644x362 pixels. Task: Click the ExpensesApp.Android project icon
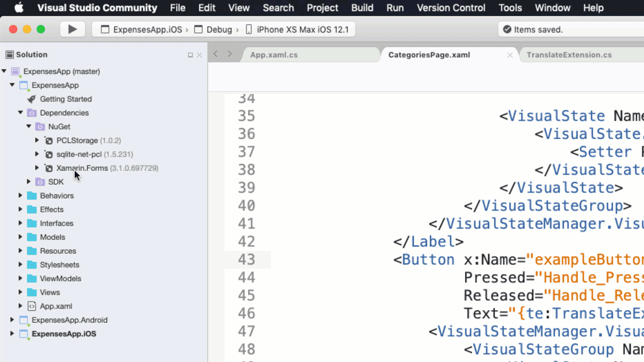coord(23,320)
